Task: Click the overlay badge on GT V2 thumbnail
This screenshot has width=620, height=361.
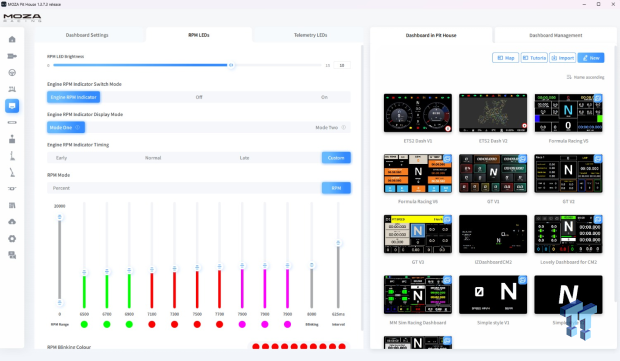Action: tap(598, 159)
